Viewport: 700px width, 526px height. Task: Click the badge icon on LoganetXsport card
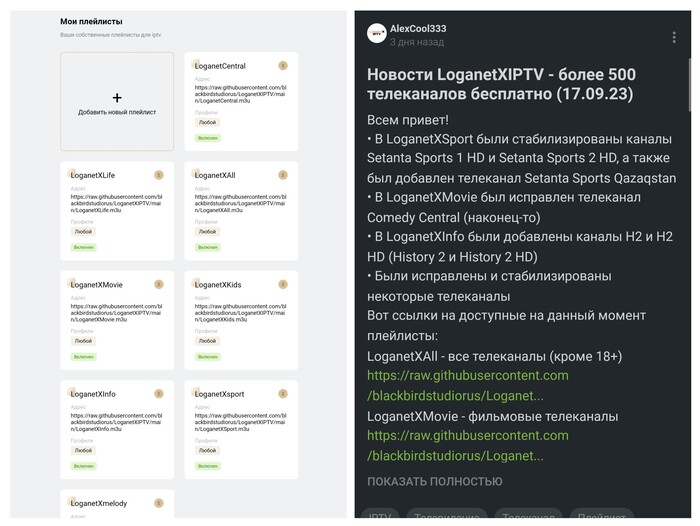282,394
